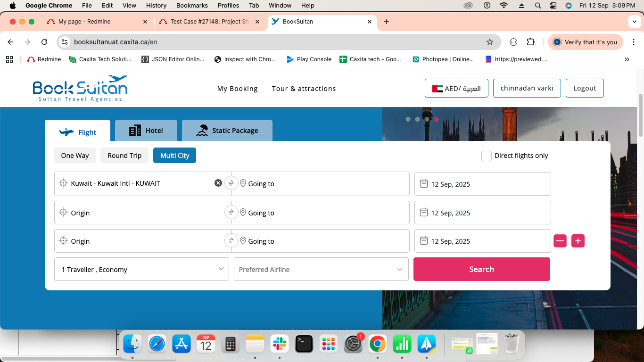
Task: Remove flight row with minus button
Action: coord(560,241)
